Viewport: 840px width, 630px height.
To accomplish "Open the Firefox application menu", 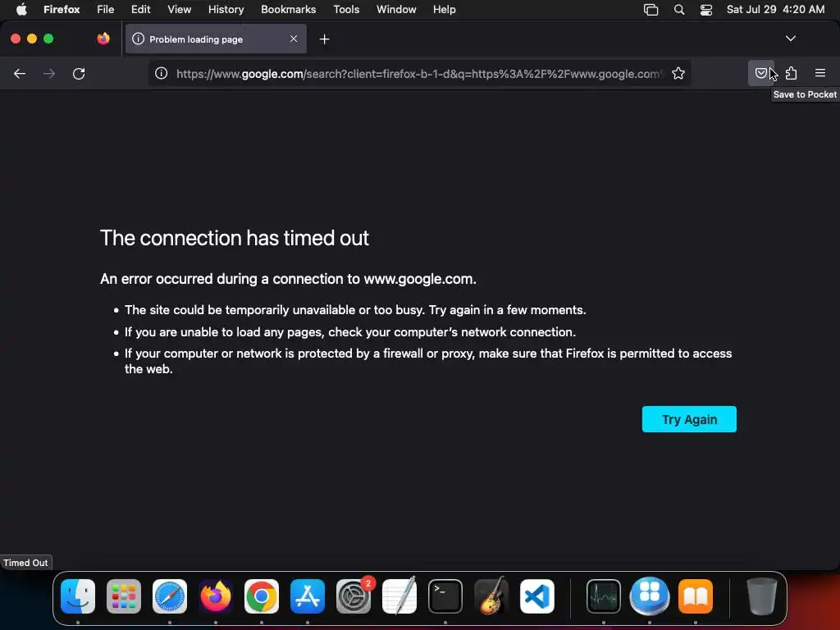I will [x=62, y=9].
